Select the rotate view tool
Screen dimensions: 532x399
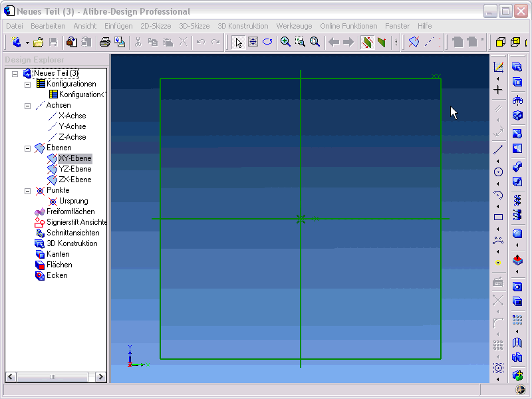268,42
